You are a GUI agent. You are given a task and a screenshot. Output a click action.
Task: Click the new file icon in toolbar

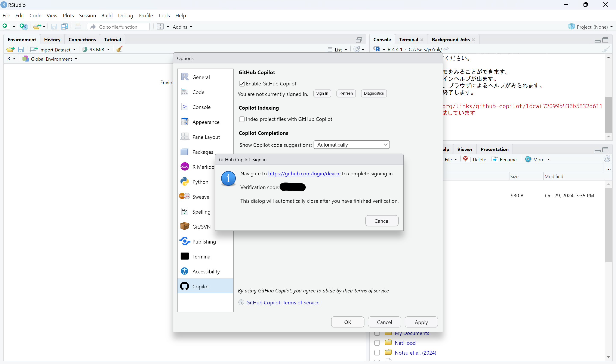(5, 26)
